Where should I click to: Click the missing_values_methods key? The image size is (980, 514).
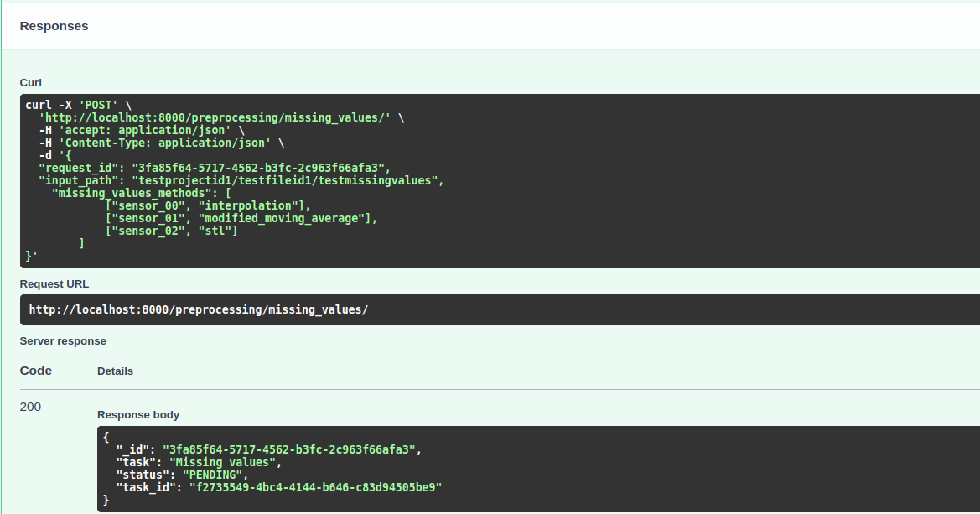click(x=132, y=193)
